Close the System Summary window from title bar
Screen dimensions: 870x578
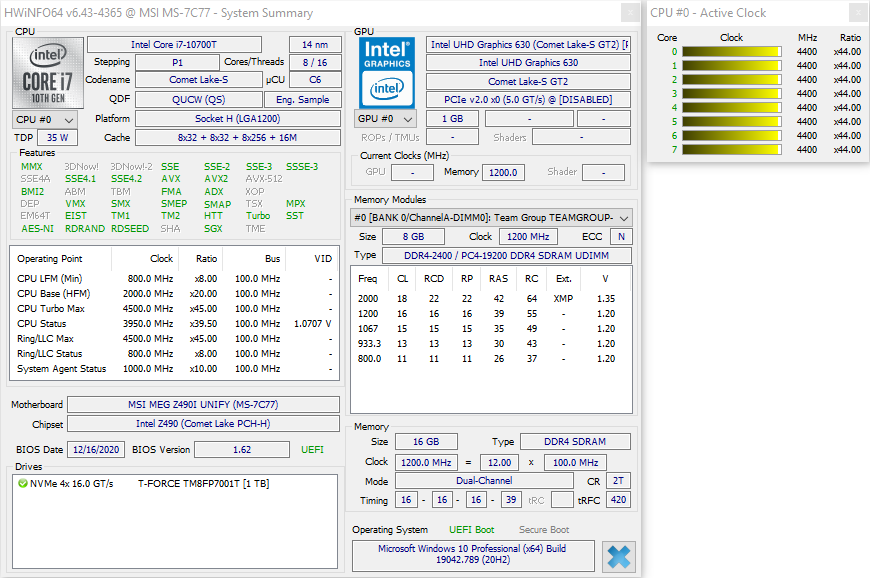coord(629,12)
